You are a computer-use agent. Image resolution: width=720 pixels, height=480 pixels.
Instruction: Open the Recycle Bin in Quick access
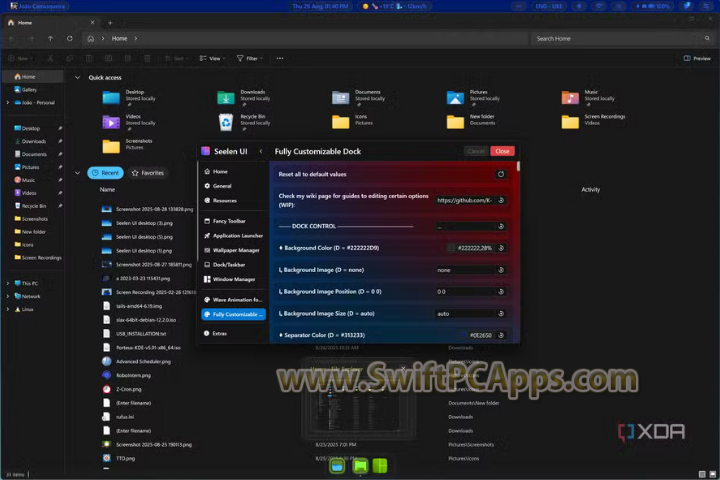tap(244, 122)
